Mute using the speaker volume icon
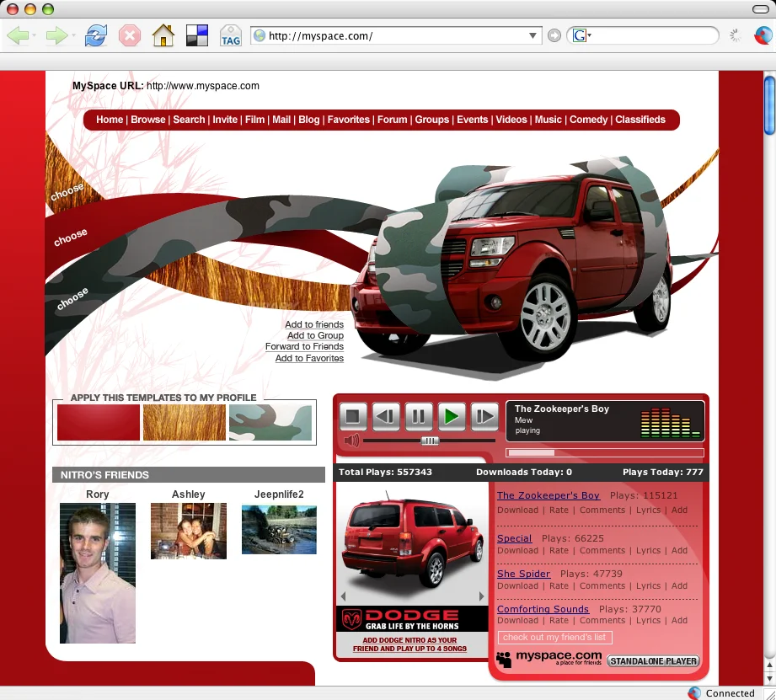The image size is (776, 700). (x=351, y=441)
